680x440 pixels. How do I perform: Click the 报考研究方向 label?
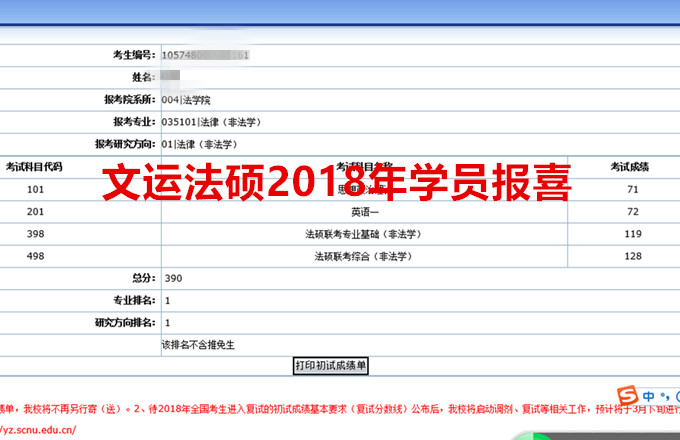125,144
